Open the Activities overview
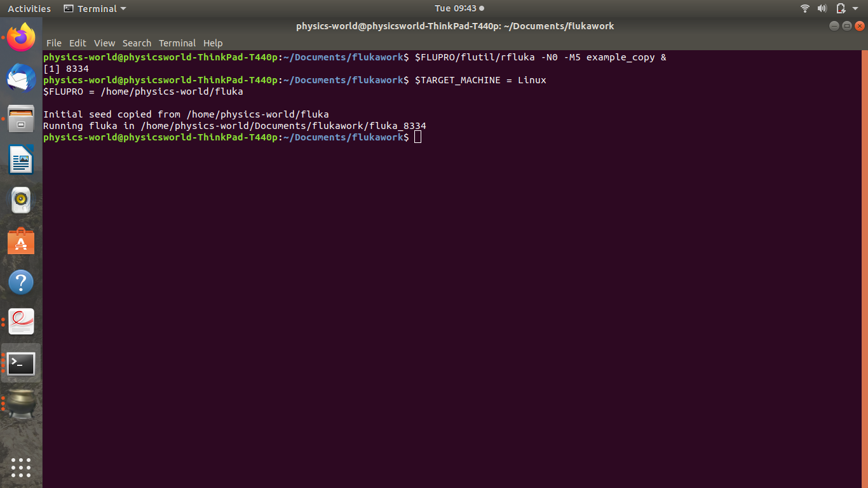This screenshot has height=488, width=868. tap(29, 8)
